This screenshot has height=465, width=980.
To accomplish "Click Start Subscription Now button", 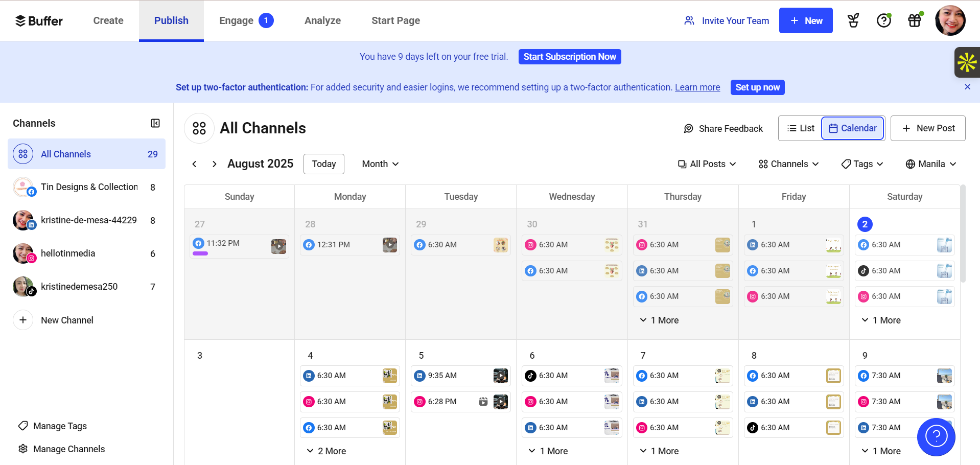I will tap(570, 57).
